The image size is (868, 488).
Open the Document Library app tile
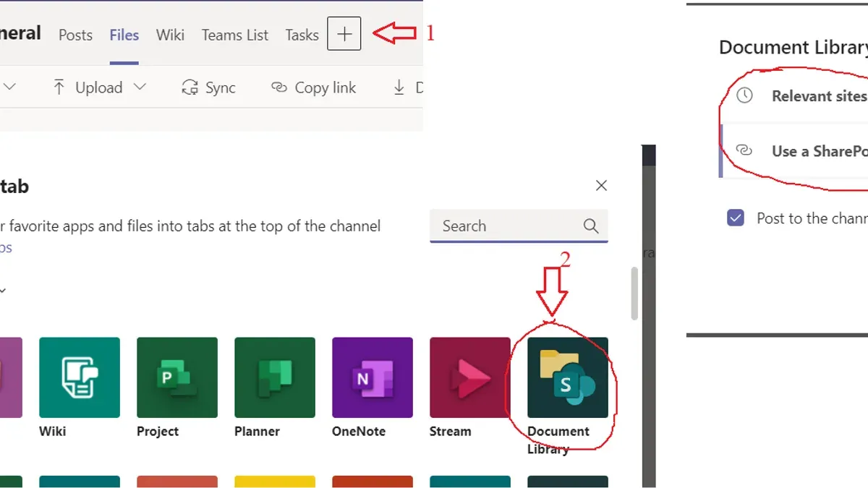click(x=568, y=377)
